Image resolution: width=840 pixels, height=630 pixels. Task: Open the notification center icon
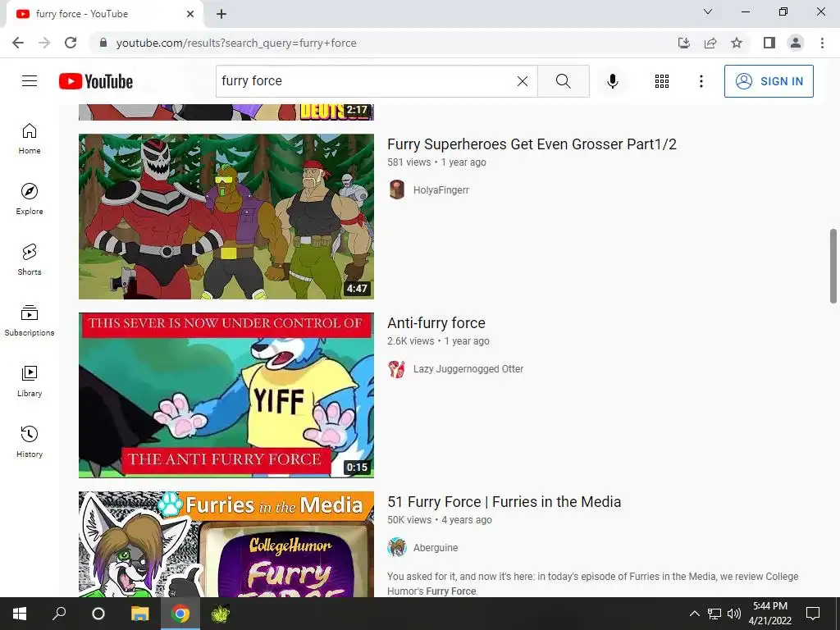(813, 614)
